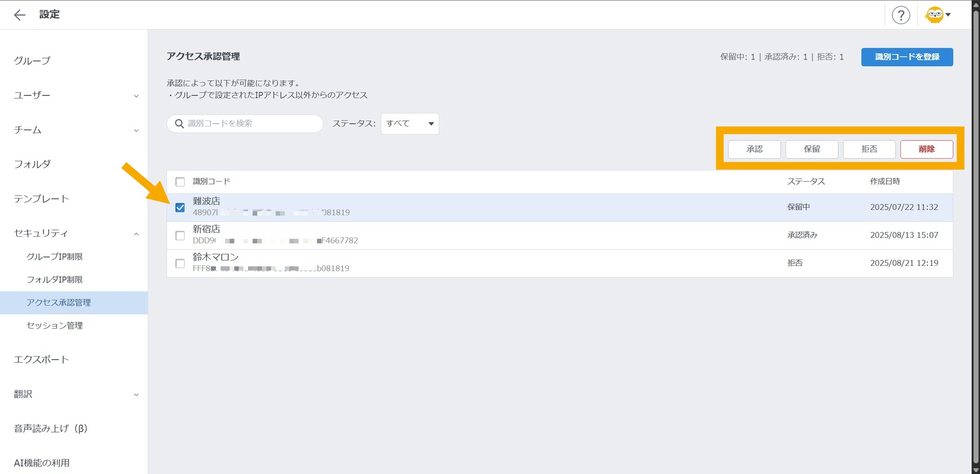Open the help question mark icon
Viewport: 980px width, 474px height.
coord(900,15)
